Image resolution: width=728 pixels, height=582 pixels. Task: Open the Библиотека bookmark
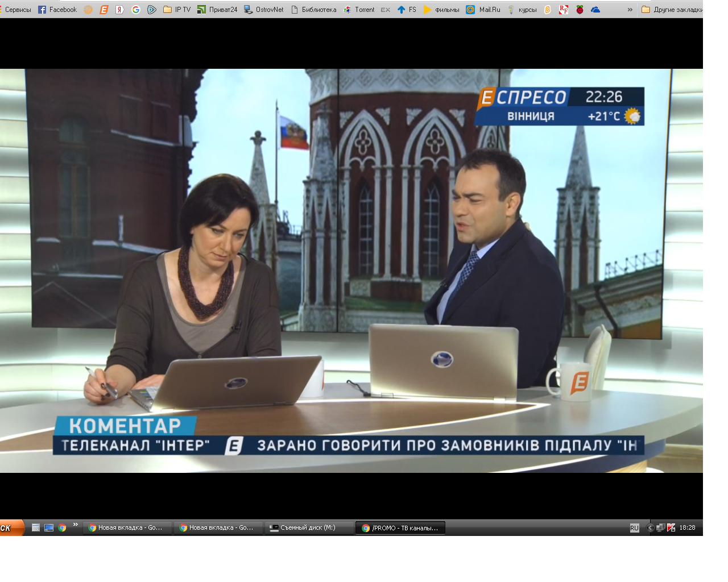tap(313, 10)
